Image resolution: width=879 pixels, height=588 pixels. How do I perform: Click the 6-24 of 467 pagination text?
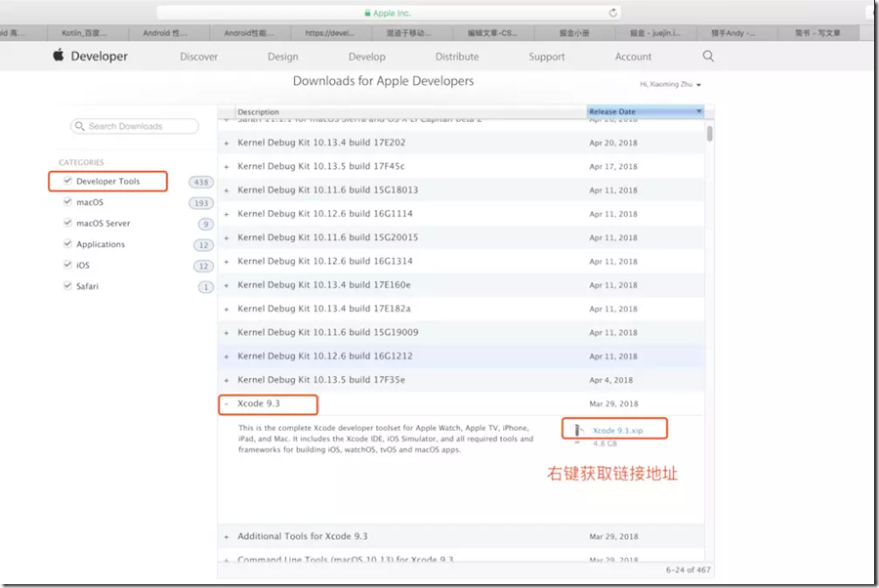(x=688, y=569)
